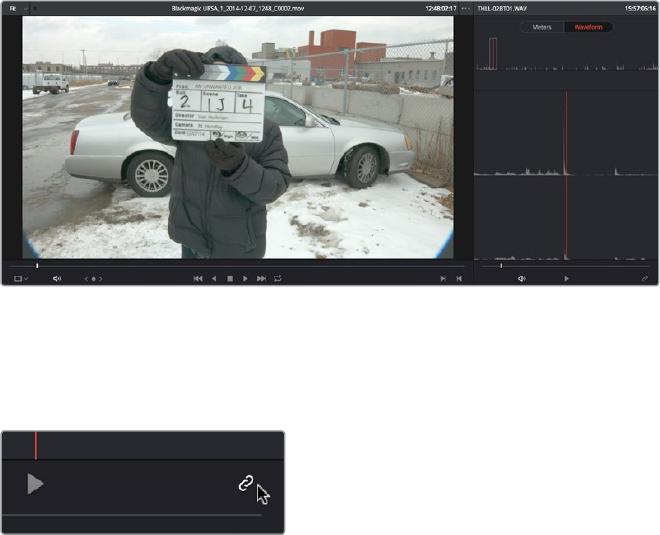The image size is (660, 535).
Task: Jump to the previous jog point arrow
Action: pyautogui.click(x=86, y=279)
